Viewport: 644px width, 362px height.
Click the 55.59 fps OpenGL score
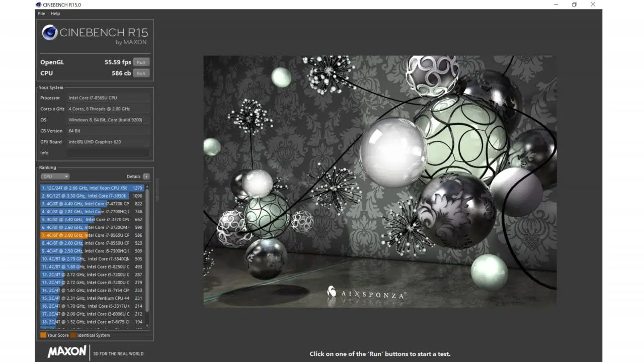[x=118, y=62]
